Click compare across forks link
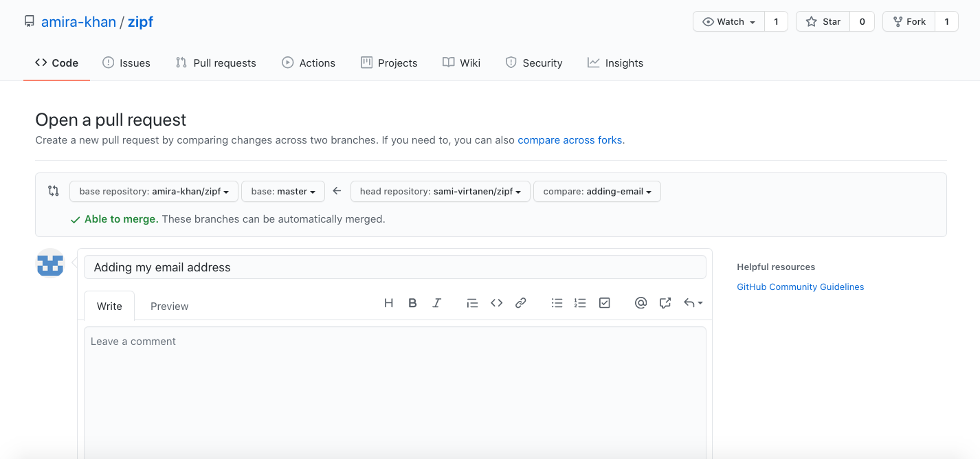Image resolution: width=980 pixels, height=459 pixels. point(570,139)
